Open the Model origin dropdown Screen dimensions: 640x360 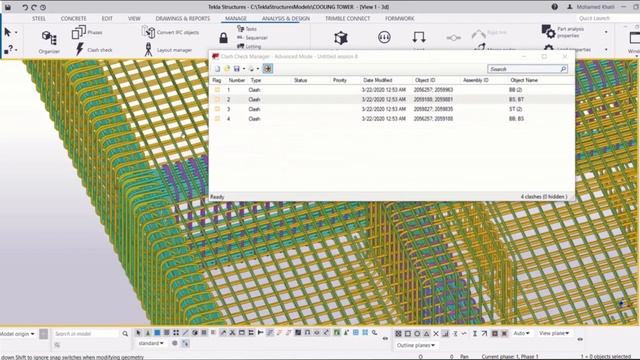tap(17, 334)
